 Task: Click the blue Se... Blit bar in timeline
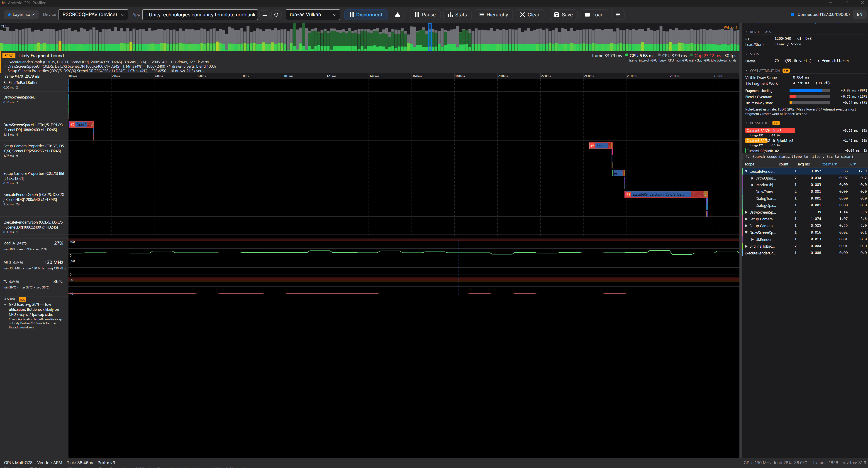coord(618,173)
